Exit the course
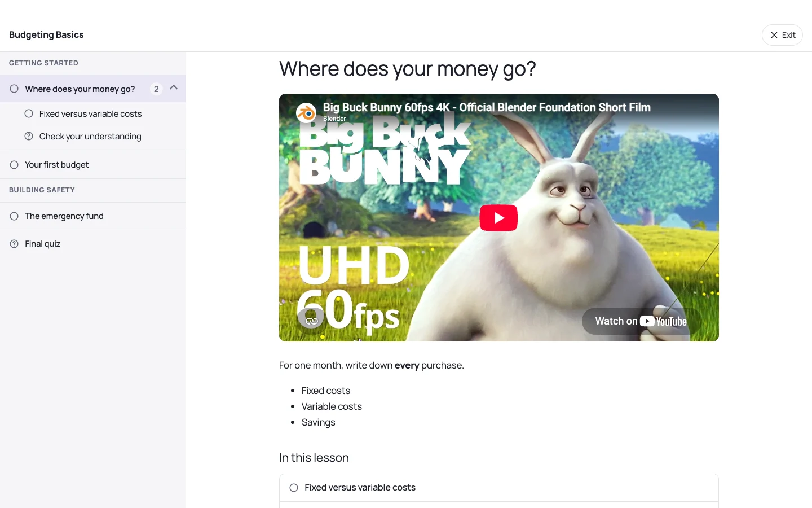Image resolution: width=812 pixels, height=508 pixels. pyautogui.click(x=782, y=35)
